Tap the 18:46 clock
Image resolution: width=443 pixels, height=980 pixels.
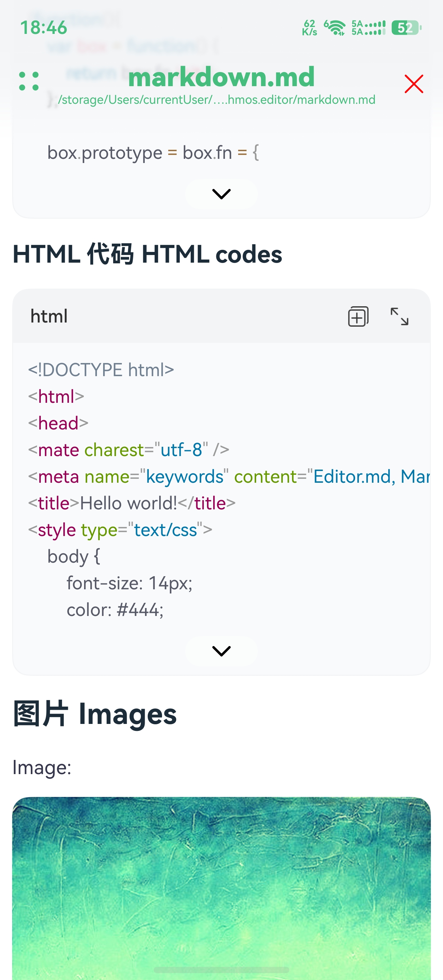point(44,28)
